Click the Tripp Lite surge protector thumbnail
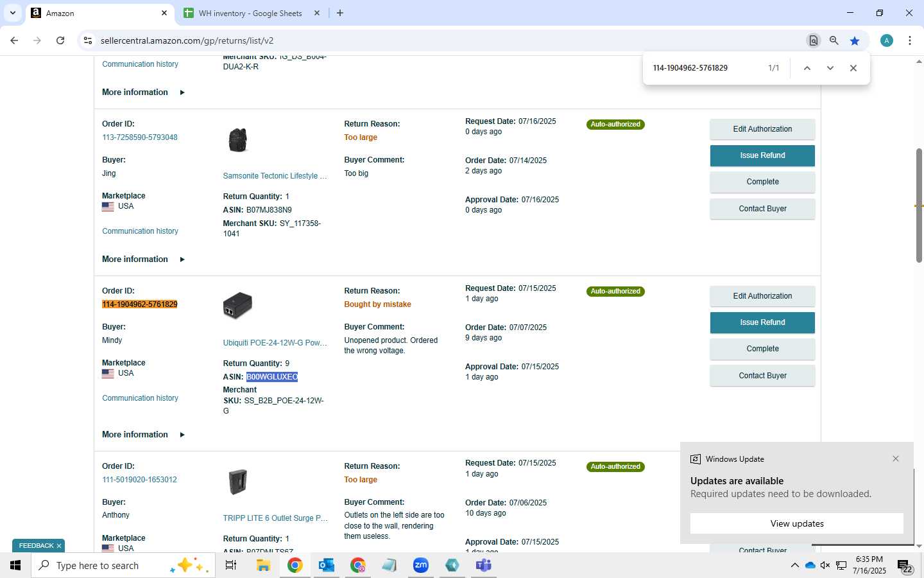The width and height of the screenshot is (924, 578). click(238, 482)
